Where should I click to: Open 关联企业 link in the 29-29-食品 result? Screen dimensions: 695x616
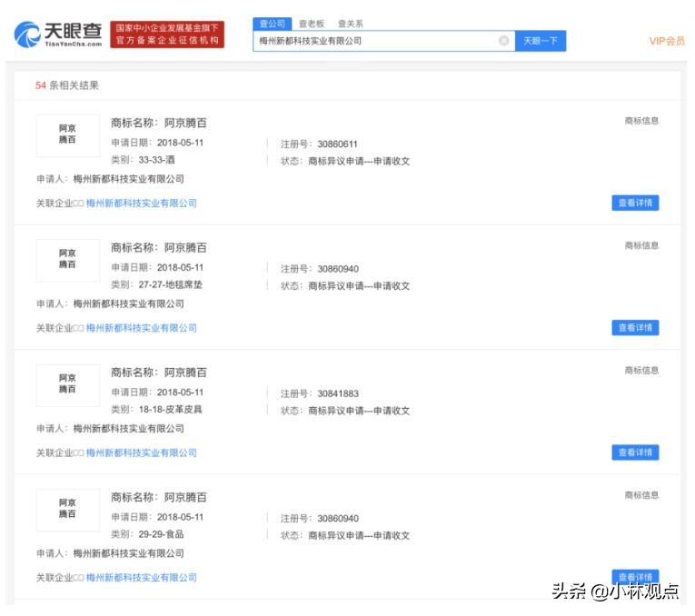pos(142,578)
